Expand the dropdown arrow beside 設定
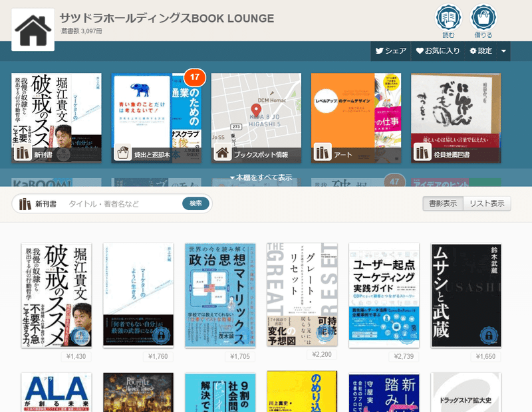 click(x=503, y=51)
